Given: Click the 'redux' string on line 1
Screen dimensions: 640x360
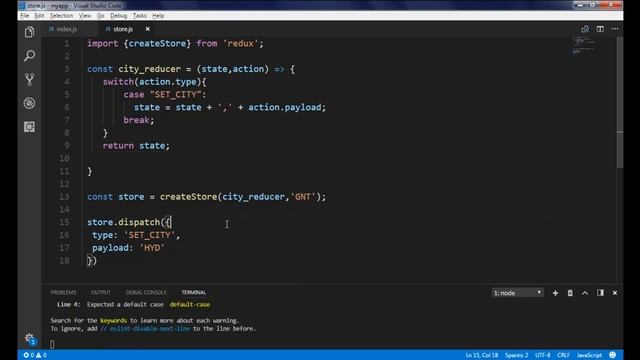Looking at the screenshot, I should coord(240,43).
